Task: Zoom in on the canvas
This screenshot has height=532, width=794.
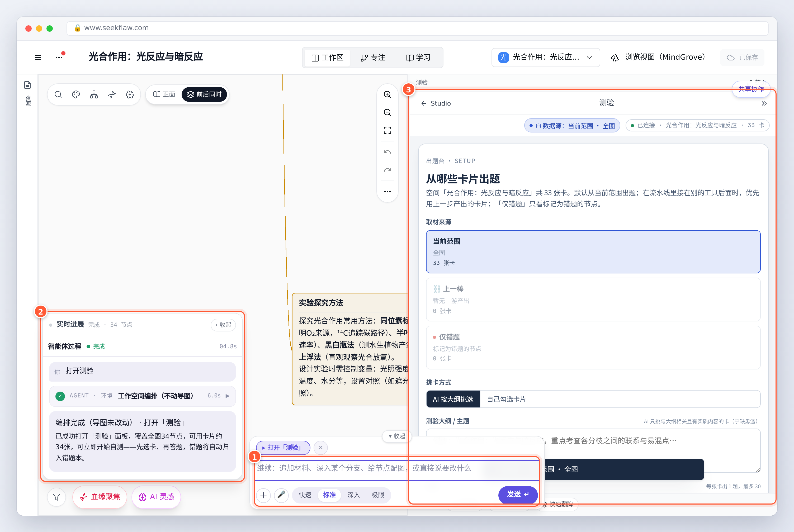Action: pyautogui.click(x=387, y=95)
